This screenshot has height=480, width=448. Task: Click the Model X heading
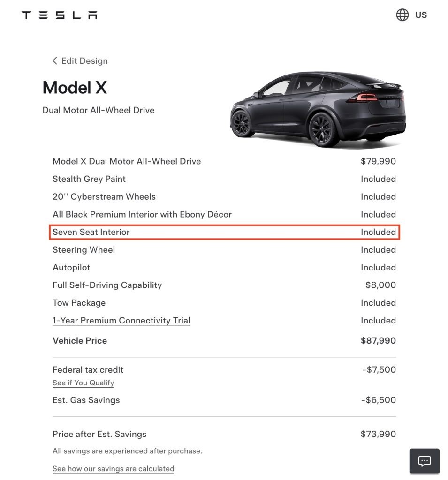click(x=75, y=88)
